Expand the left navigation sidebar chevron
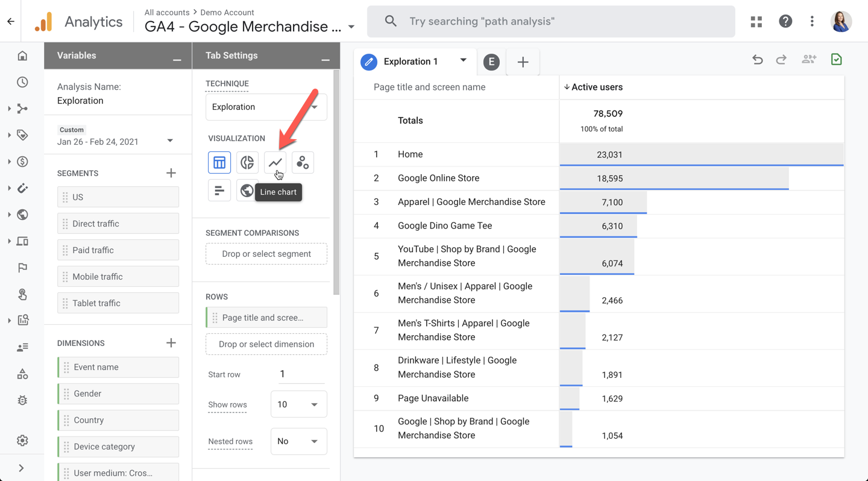The image size is (868, 481). 21,468
